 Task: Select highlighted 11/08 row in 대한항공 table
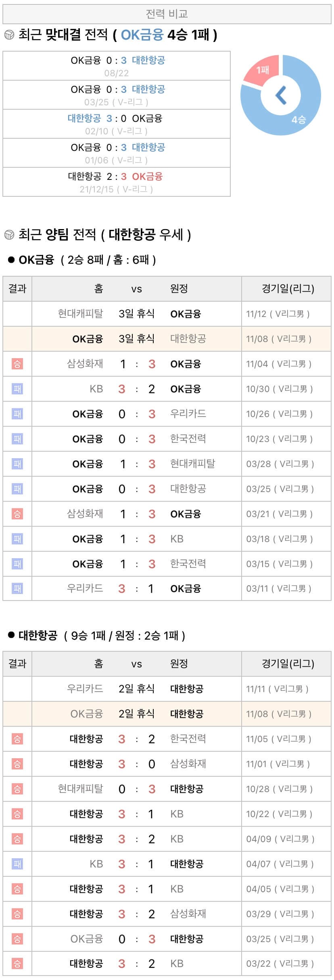point(167,714)
